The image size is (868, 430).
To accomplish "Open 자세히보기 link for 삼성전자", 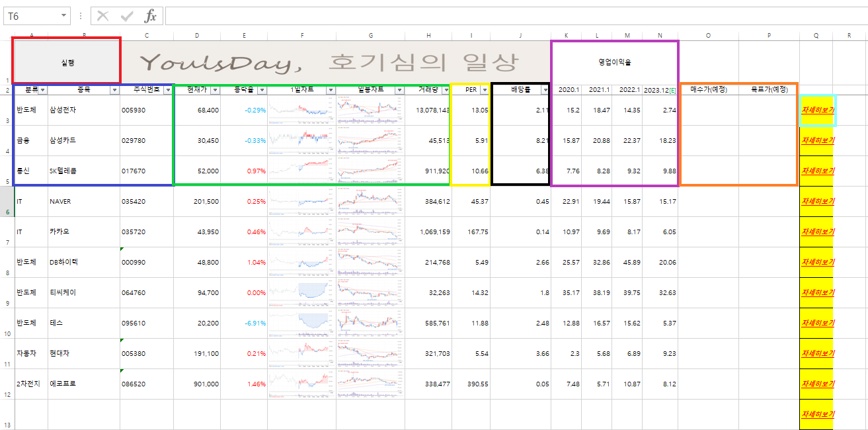I will click(x=817, y=110).
